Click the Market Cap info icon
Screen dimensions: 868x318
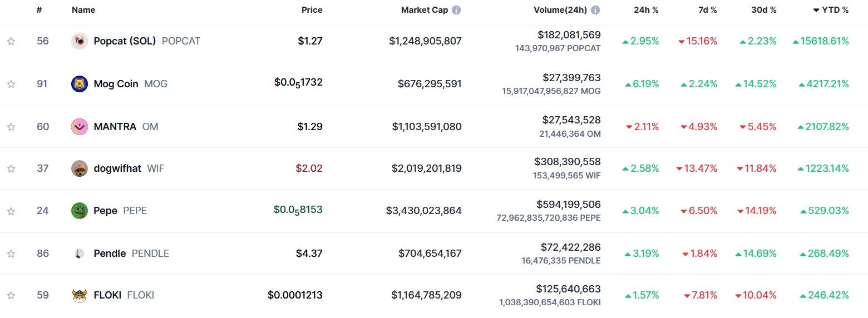click(x=456, y=10)
